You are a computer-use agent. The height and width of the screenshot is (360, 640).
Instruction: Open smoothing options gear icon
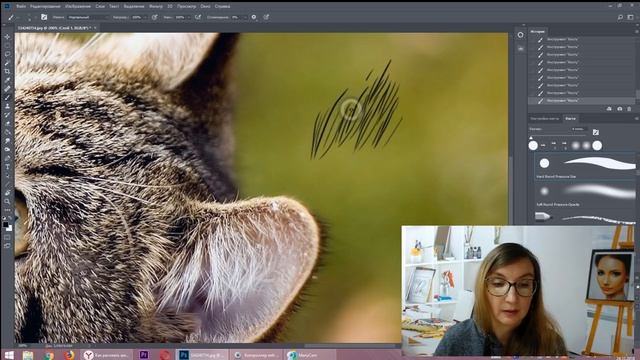(254, 17)
